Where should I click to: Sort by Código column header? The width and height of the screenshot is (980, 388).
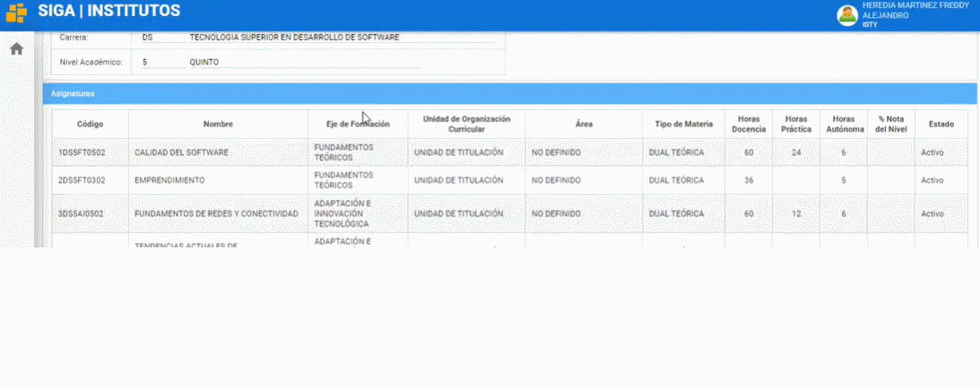[x=90, y=125]
